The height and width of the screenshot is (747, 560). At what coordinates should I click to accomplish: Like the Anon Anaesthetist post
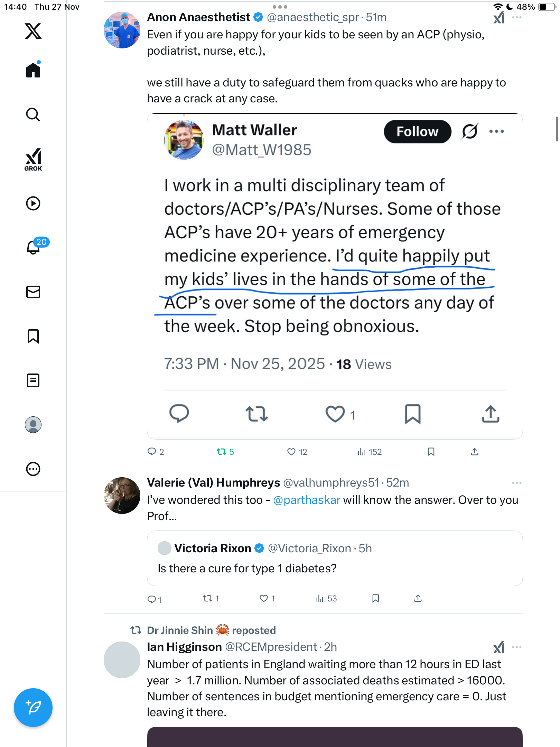291,452
